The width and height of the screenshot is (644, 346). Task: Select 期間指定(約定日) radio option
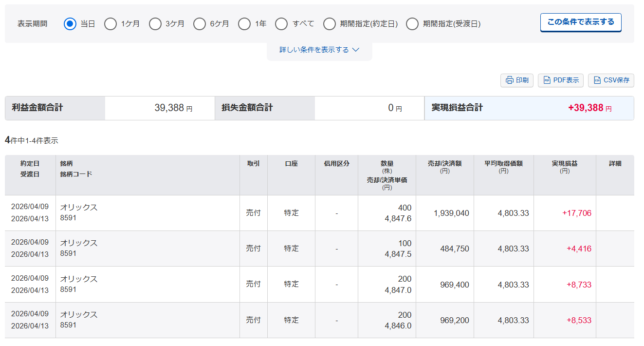(330, 24)
